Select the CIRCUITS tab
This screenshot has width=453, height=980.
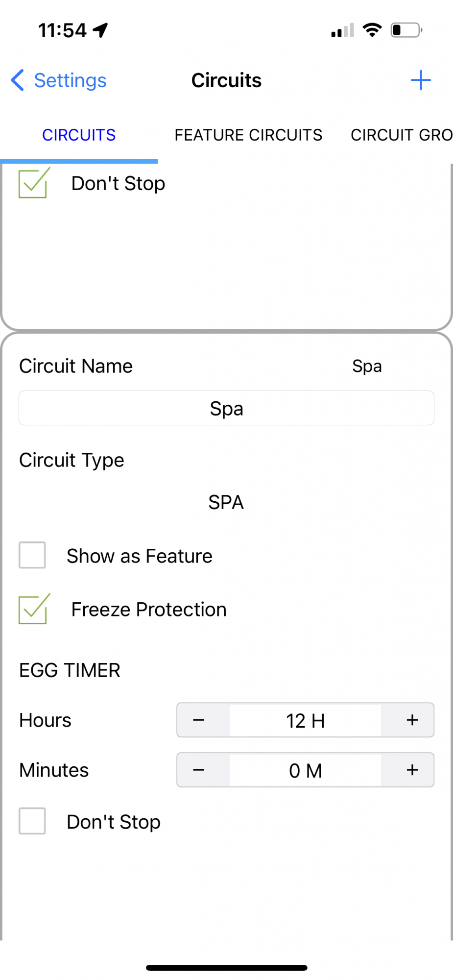(79, 135)
